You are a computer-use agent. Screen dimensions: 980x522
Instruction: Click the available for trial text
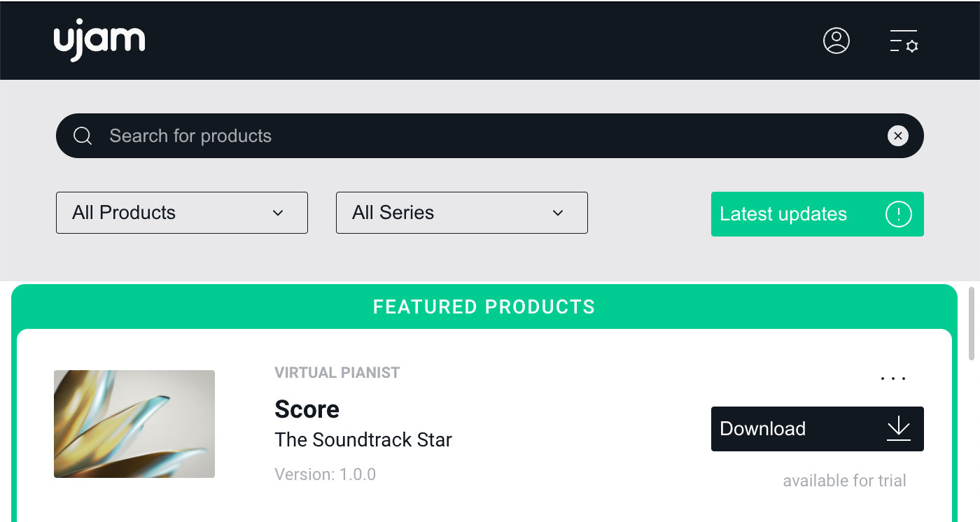click(x=844, y=481)
